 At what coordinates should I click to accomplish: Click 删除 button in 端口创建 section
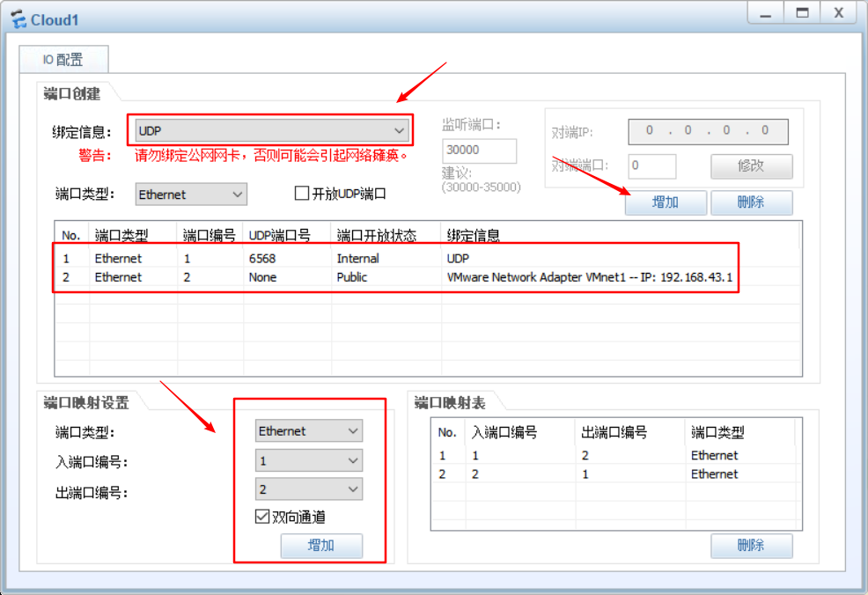click(751, 202)
